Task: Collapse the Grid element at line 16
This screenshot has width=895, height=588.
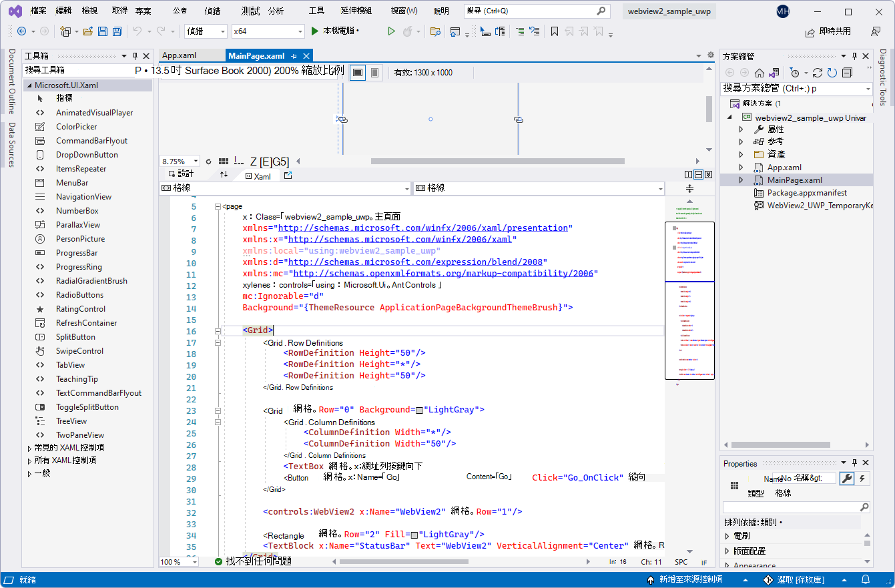Action: [x=218, y=330]
